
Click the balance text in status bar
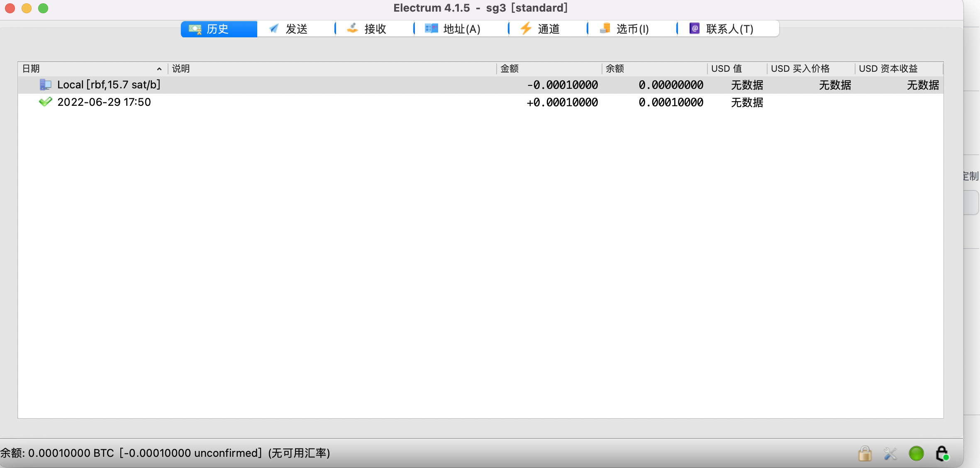(x=165, y=453)
